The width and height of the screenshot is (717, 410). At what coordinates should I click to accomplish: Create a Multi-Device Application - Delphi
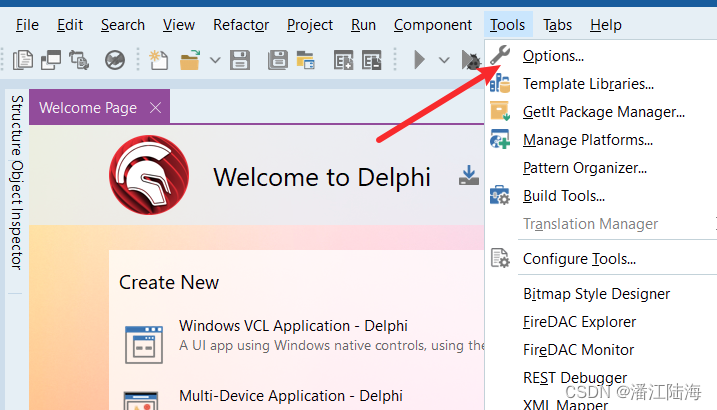291,396
